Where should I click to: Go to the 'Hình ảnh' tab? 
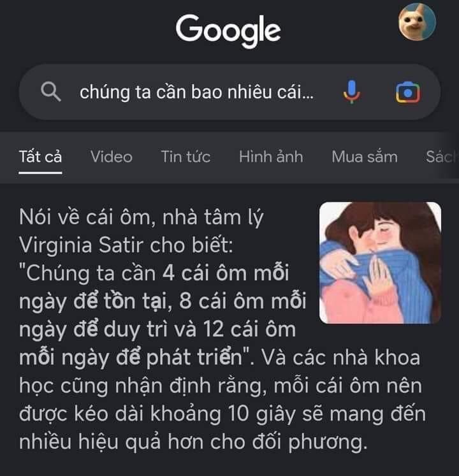click(271, 157)
